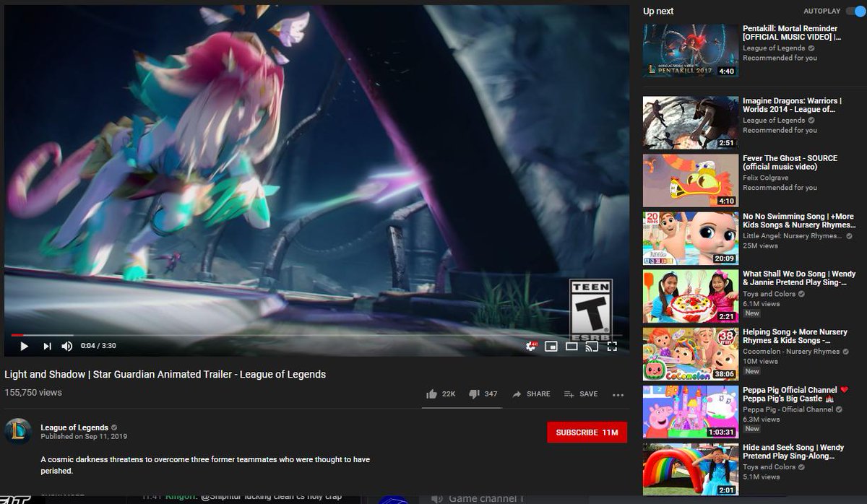Open the League of Legends channel avatar

pos(18,431)
